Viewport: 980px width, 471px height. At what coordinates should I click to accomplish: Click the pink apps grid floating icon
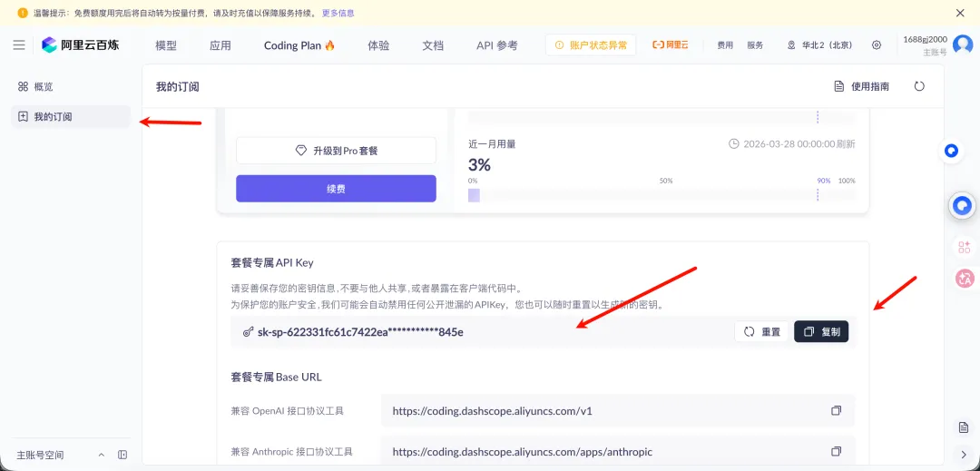963,247
